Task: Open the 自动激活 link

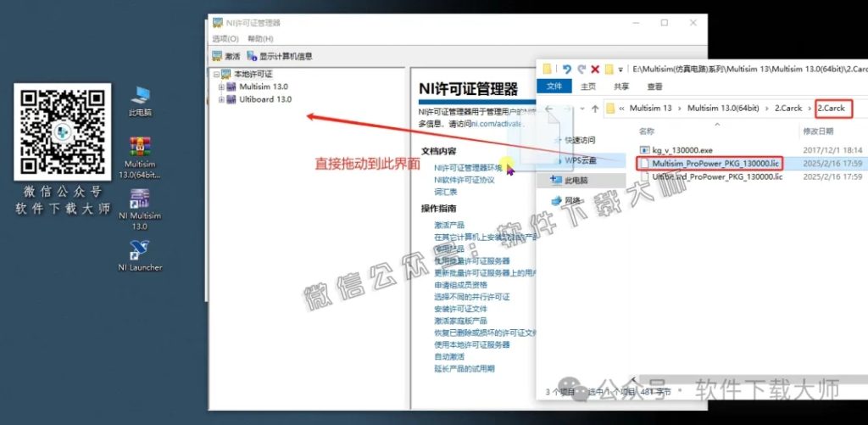Action: (449, 357)
